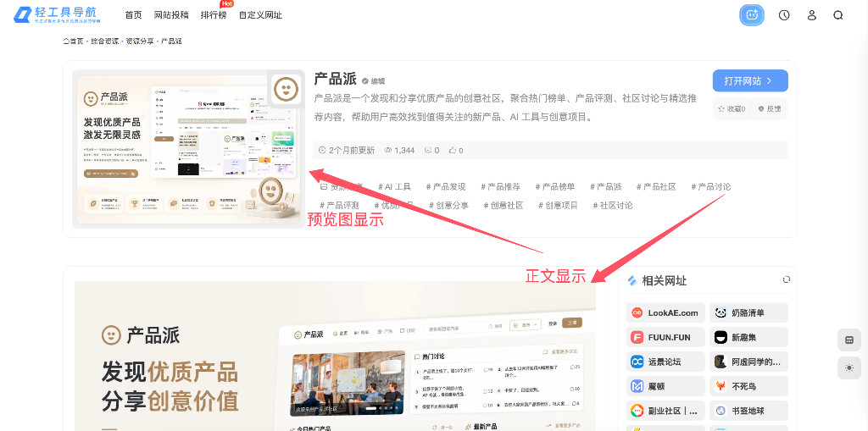Viewport: 868px width, 431px height.
Task: Select the # AI 工具 tag
Action: (x=394, y=186)
